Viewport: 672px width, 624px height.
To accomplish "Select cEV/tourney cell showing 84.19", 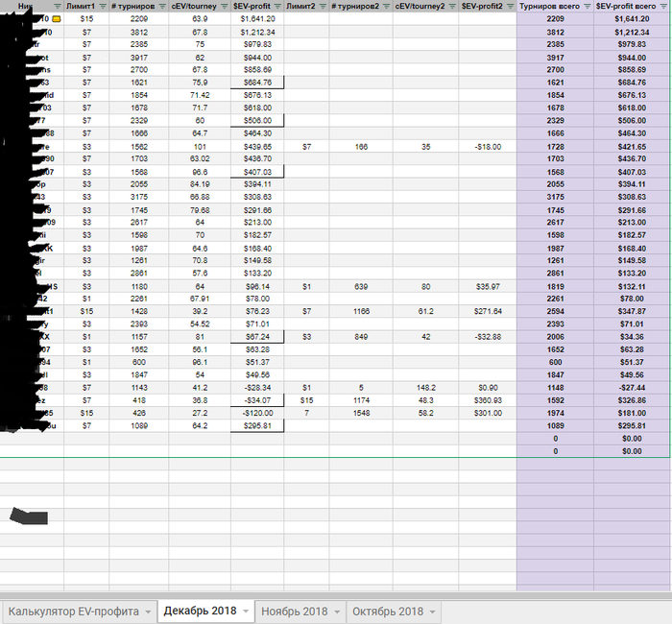I will (x=200, y=184).
